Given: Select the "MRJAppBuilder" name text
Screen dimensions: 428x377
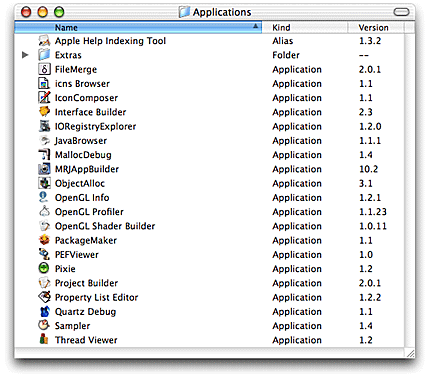Looking at the screenshot, I should coord(87,169).
